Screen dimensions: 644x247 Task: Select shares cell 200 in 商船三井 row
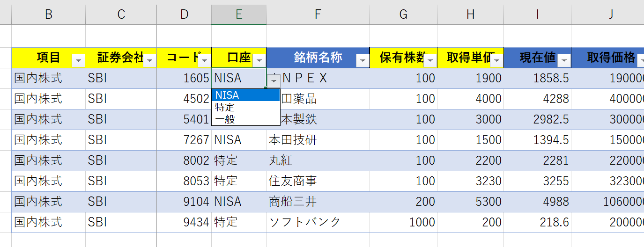404,202
